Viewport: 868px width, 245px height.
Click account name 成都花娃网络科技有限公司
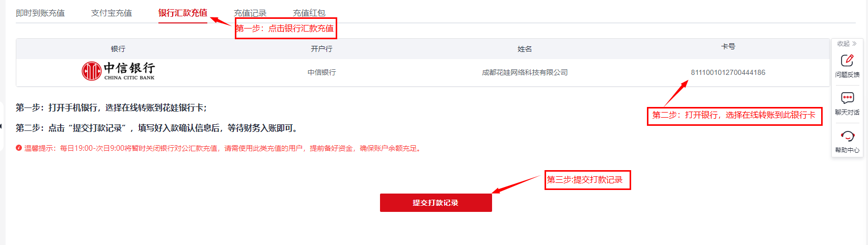coord(525,72)
